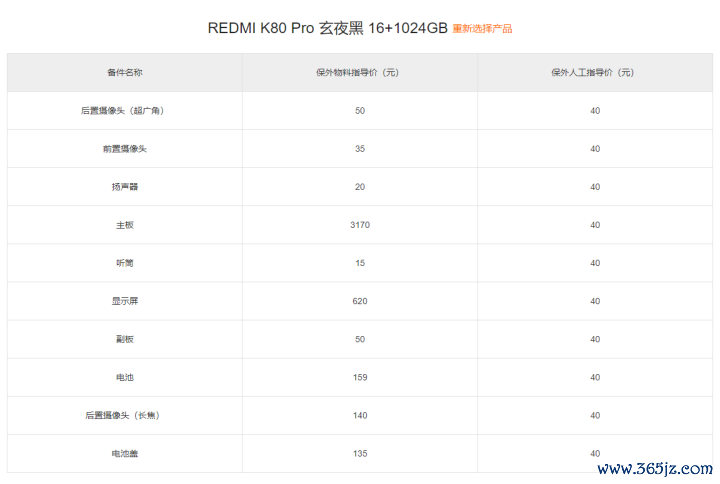
Task: Select the 显示屏 material price 620
Action: [x=360, y=301]
